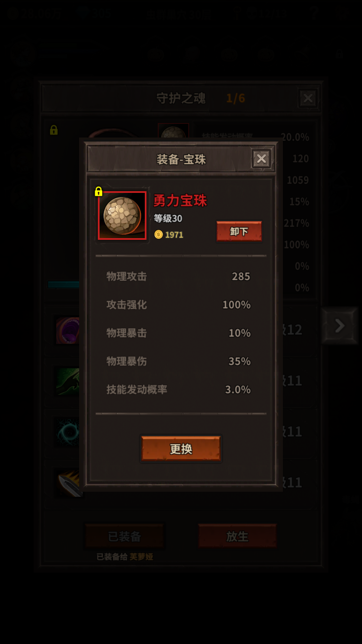Screen dimensions: 362x644
Task: Select the purple mouth skill icon
Action: [x=68, y=331]
